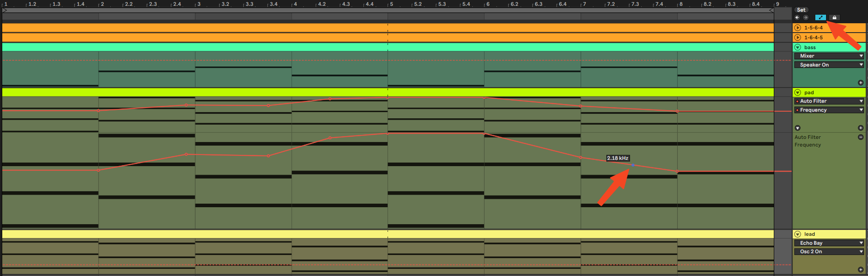Image resolution: width=868 pixels, height=276 pixels.
Task: Remove the Auto Filter Frequency lane
Action: (860, 137)
